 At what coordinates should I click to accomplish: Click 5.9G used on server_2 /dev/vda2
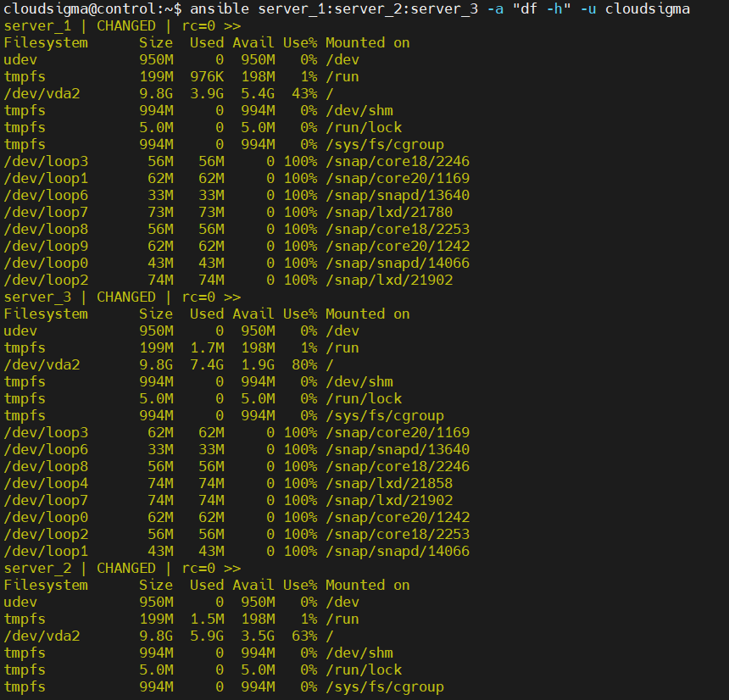tap(207, 636)
